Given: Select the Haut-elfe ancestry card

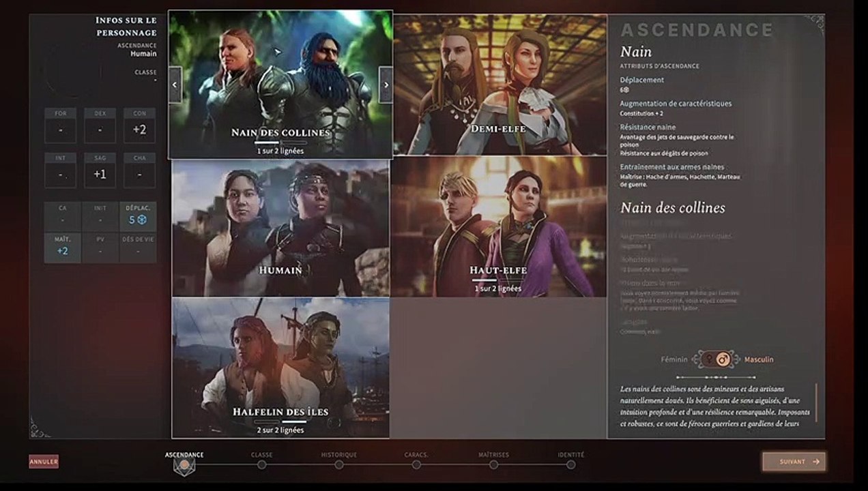Looking at the screenshot, I should (x=499, y=226).
